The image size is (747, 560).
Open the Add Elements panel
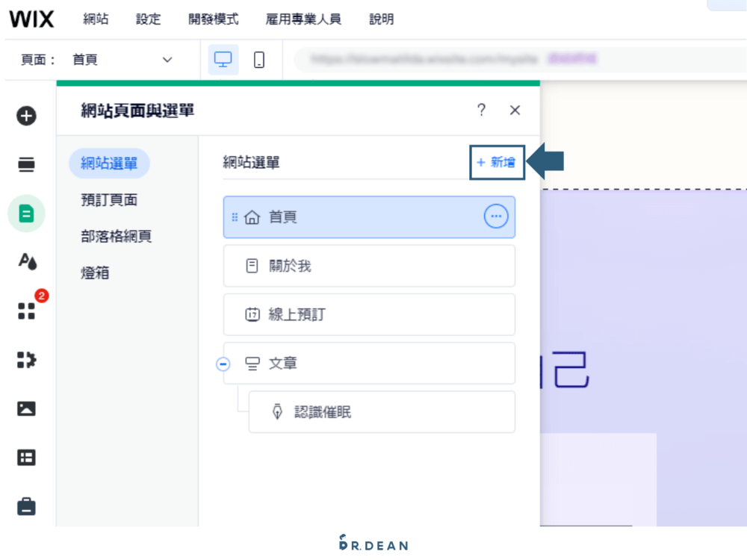pos(27,116)
